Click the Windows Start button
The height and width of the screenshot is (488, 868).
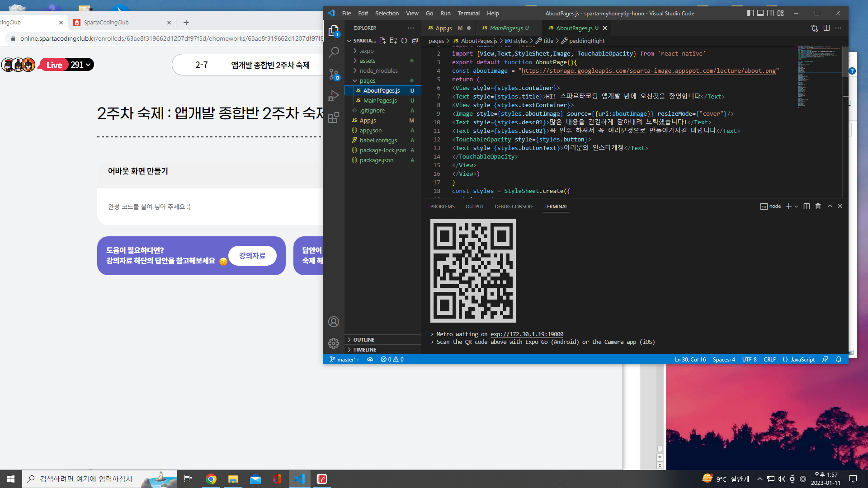[x=11, y=479]
